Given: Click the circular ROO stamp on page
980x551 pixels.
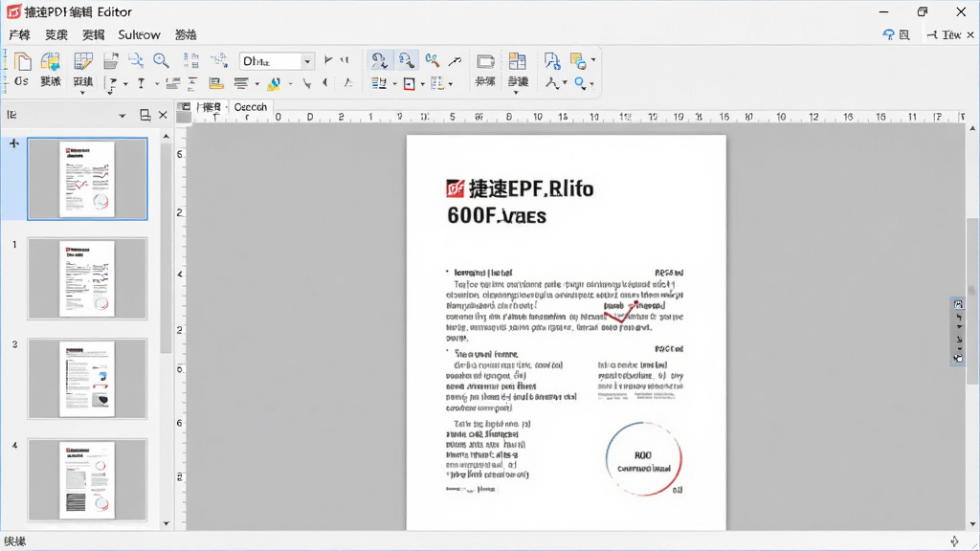Looking at the screenshot, I should pyautogui.click(x=643, y=459).
